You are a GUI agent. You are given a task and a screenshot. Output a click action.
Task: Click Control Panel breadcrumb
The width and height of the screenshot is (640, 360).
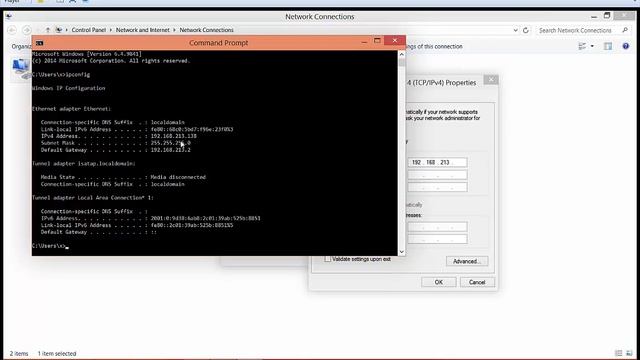pos(89,30)
